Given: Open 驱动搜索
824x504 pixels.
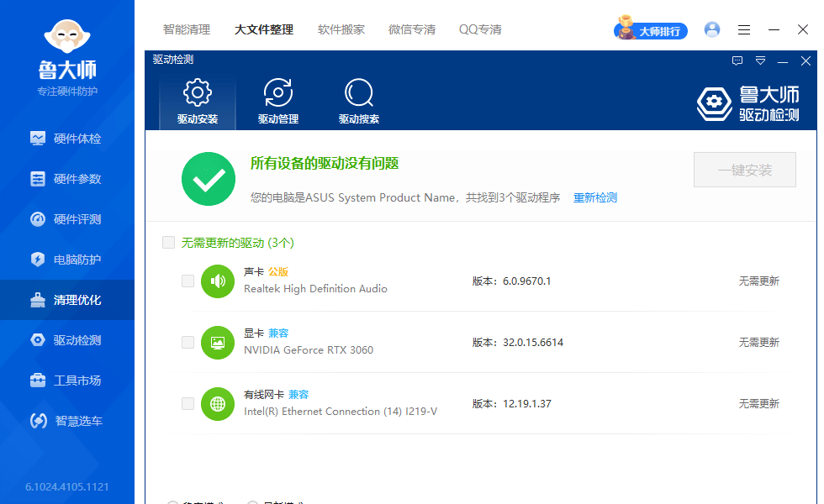Looking at the screenshot, I should click(358, 99).
